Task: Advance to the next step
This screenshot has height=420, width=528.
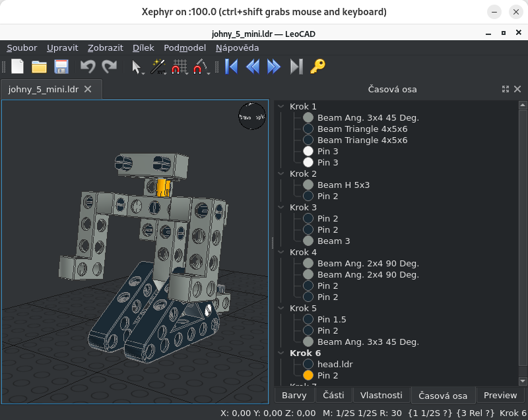Action: point(274,66)
